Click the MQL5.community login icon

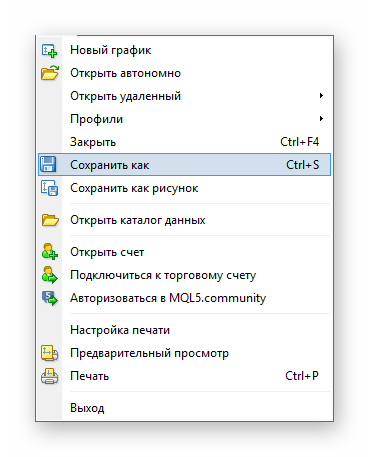(50, 298)
